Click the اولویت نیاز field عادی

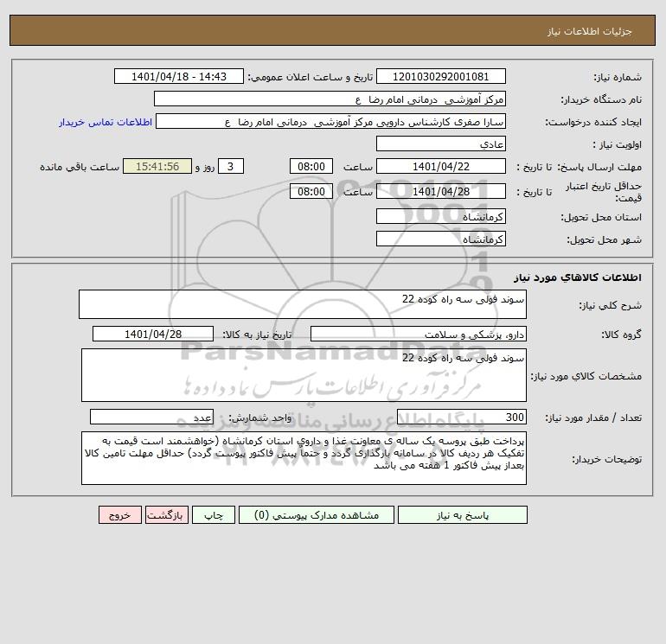tap(441, 143)
